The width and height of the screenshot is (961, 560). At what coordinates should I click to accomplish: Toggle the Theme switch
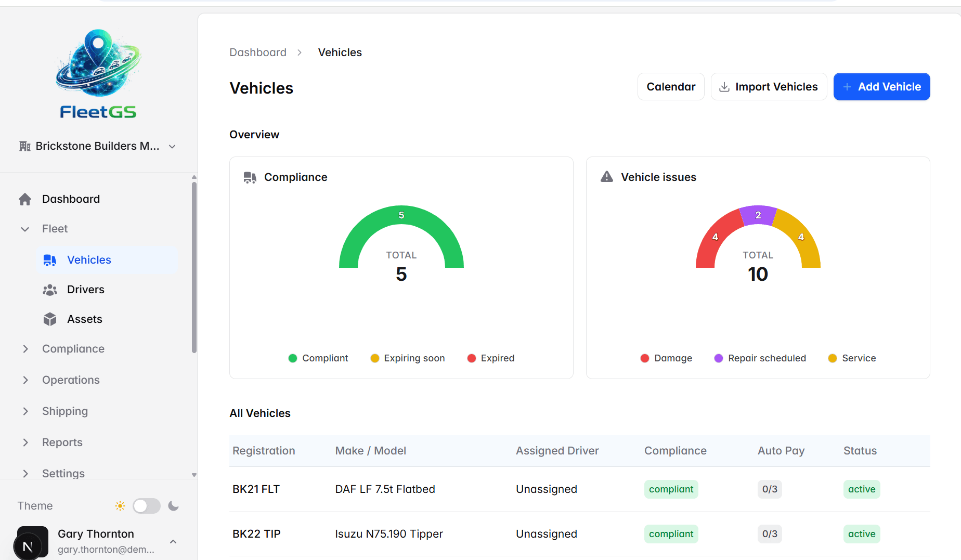coord(146,506)
